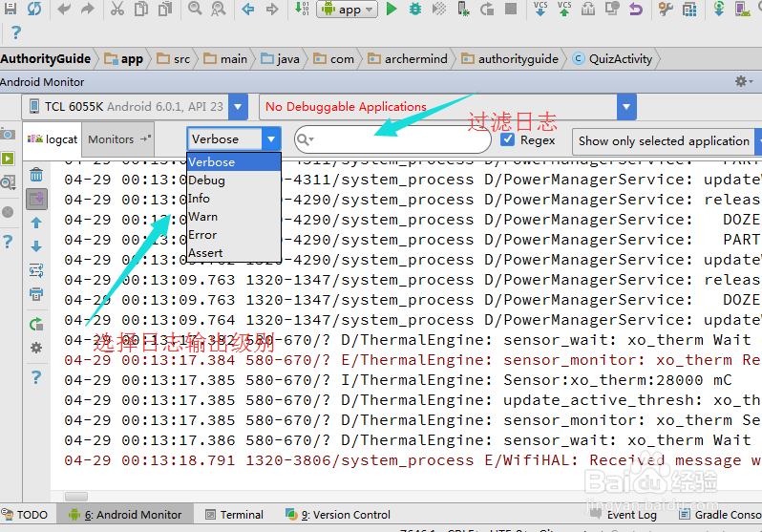
Task: Open the 9: Version Control tool window
Action: (x=338, y=514)
